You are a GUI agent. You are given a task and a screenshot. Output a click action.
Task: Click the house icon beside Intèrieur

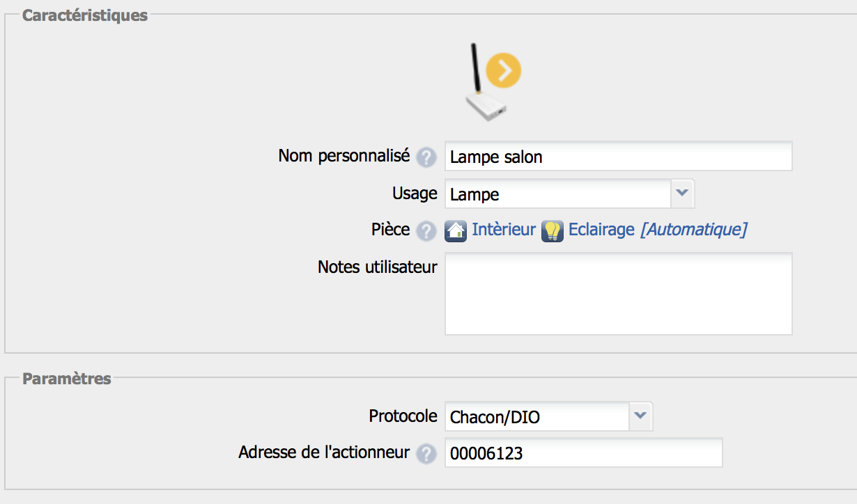point(456,230)
